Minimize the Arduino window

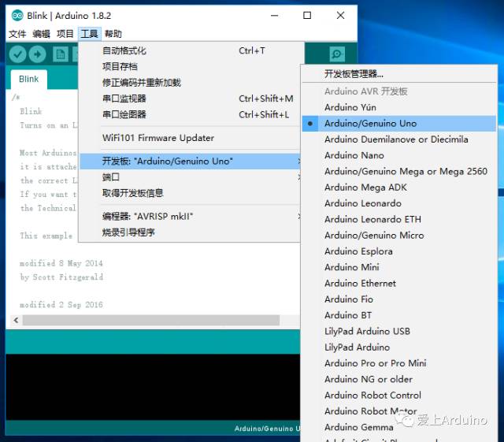275,16
